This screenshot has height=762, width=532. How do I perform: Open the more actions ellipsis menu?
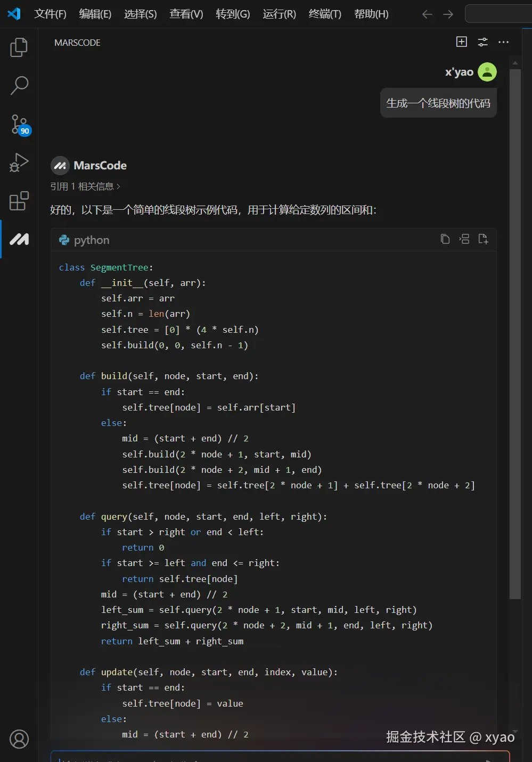(503, 42)
